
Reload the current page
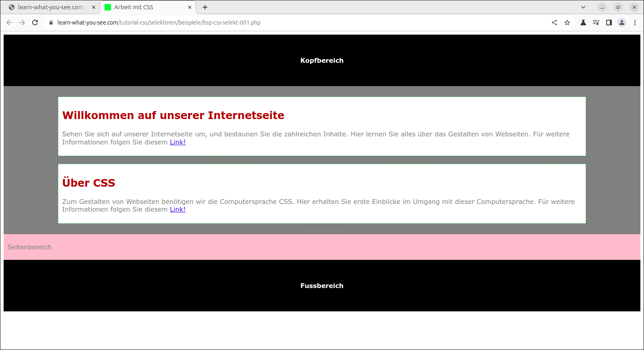pos(35,23)
